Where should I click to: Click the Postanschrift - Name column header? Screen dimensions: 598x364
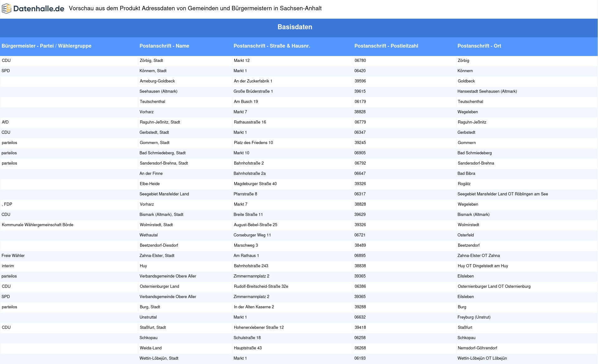tap(164, 46)
